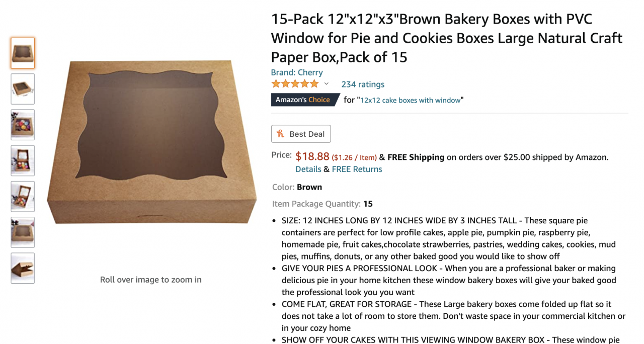Visit the Brand: Cherry link

click(297, 72)
